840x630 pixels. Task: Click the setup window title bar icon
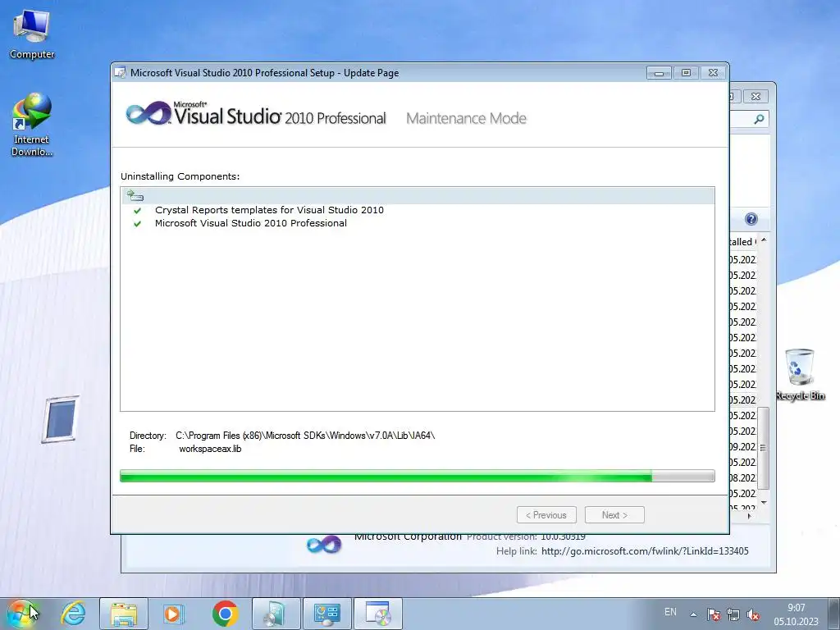pyautogui.click(x=121, y=73)
